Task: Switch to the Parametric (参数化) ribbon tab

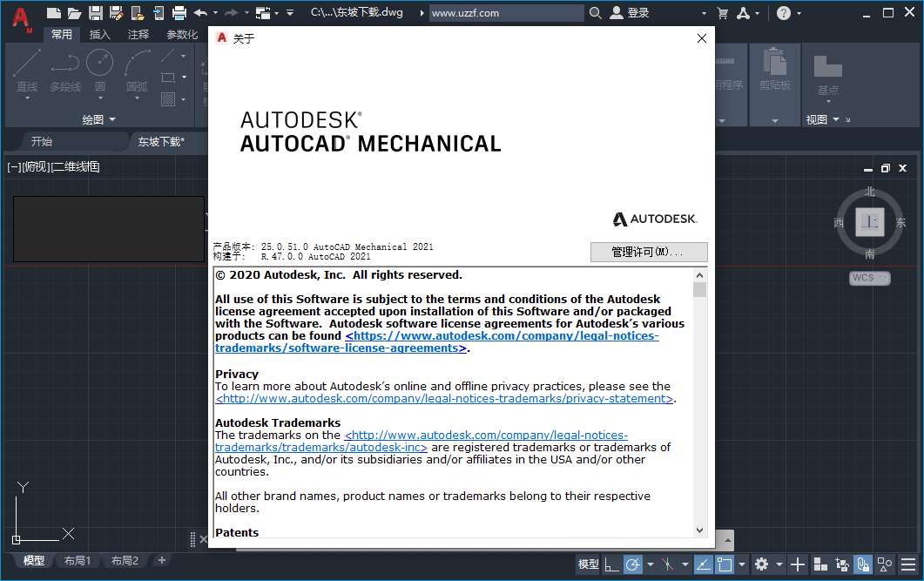Action: click(x=182, y=34)
